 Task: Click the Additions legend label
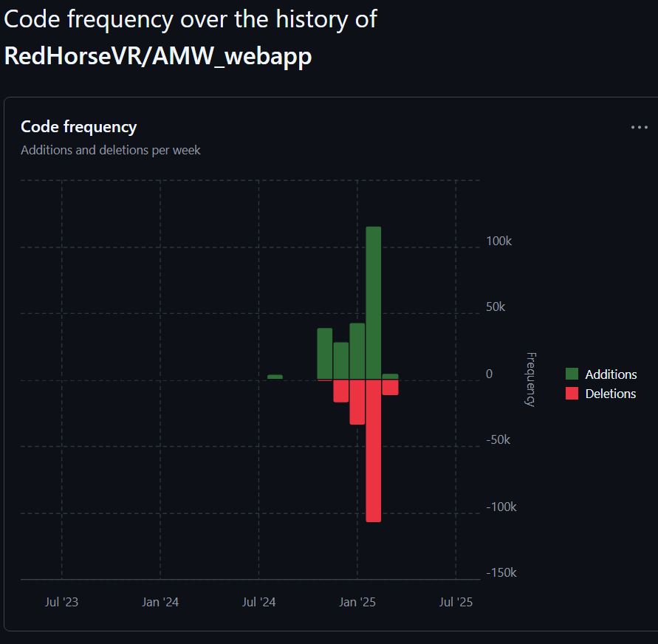click(x=611, y=374)
